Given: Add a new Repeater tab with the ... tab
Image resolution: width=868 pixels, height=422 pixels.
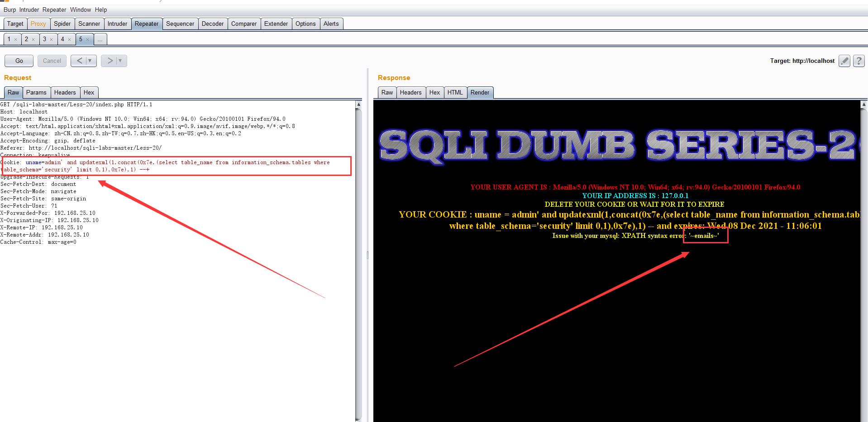Looking at the screenshot, I should click(x=100, y=39).
